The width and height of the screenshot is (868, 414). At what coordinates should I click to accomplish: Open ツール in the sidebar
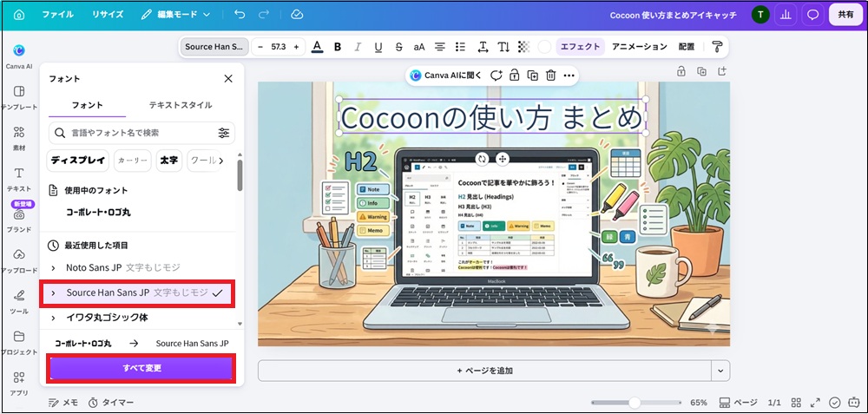click(19, 302)
